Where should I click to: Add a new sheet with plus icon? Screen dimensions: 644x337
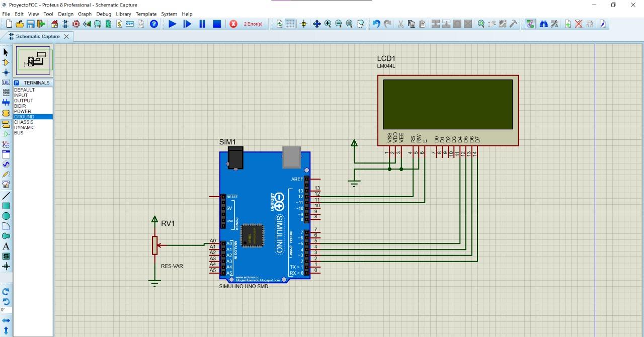point(568,24)
